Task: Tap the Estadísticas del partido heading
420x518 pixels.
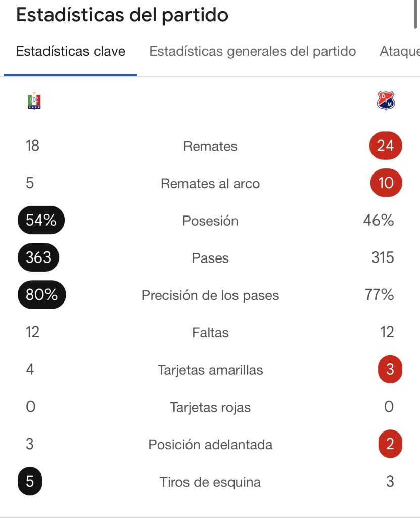Action: (122, 15)
